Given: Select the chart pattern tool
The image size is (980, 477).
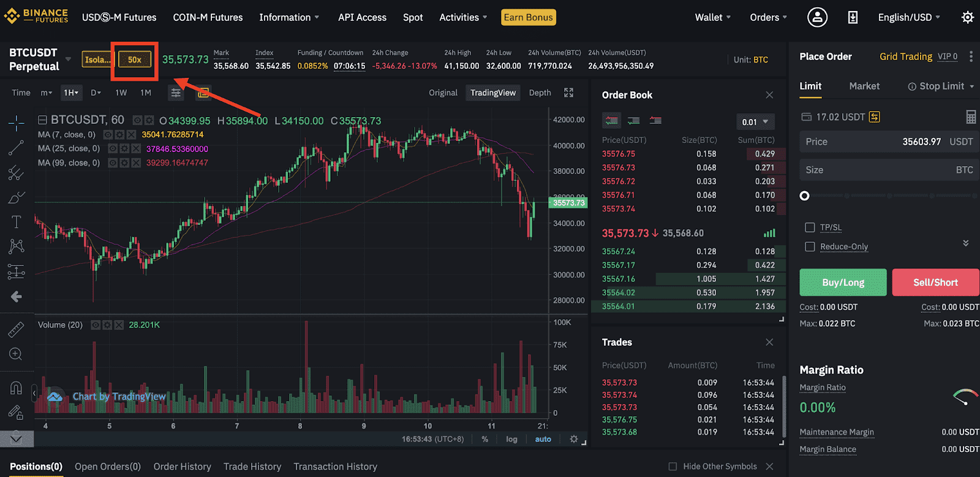Looking at the screenshot, I should click(17, 246).
